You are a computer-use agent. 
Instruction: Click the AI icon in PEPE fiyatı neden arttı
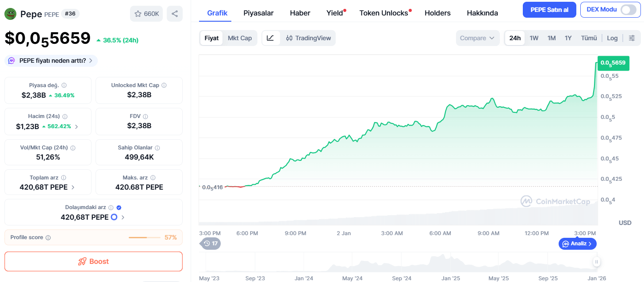(11, 61)
